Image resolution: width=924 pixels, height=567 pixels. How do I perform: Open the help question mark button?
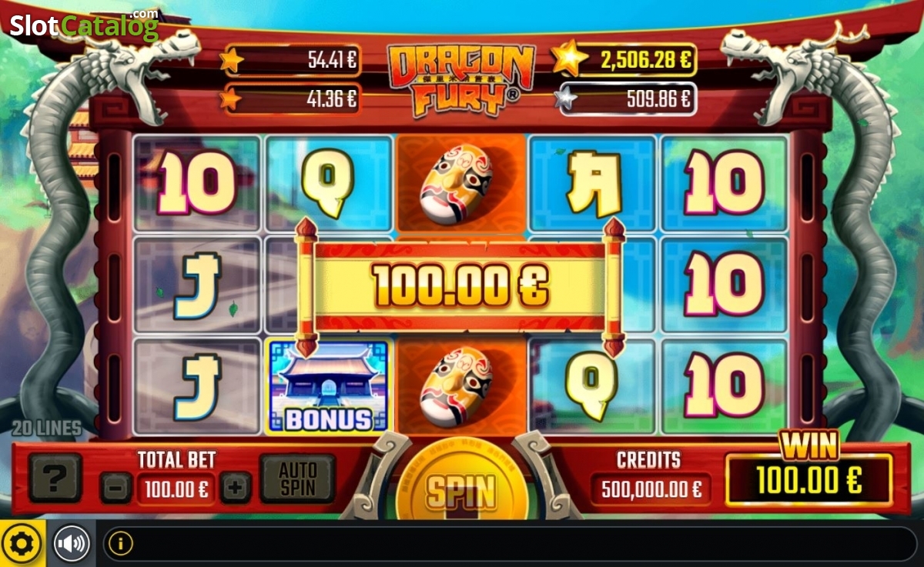(x=55, y=478)
